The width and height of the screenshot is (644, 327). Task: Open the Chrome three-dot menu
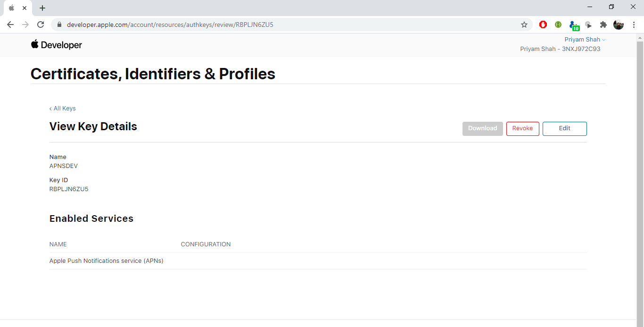click(634, 25)
